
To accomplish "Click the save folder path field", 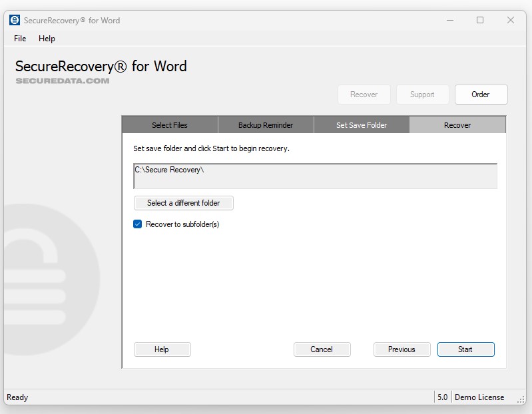I will tap(315, 176).
